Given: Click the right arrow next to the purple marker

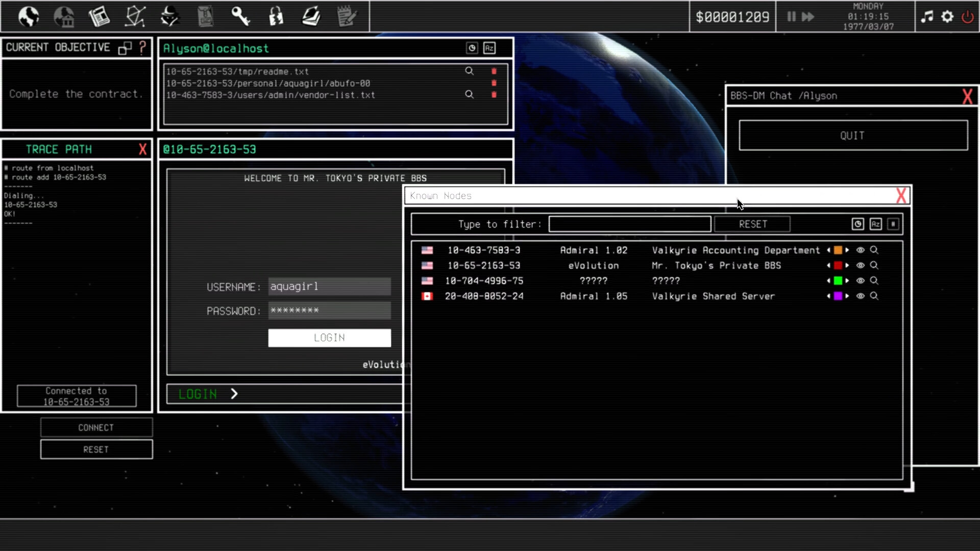Looking at the screenshot, I should pyautogui.click(x=847, y=296).
